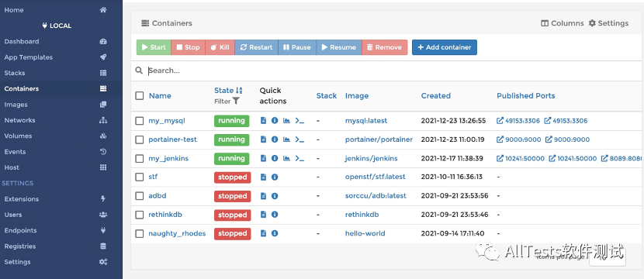Screen dimensions: 644x279
Task: Open first 9000:9000 published port link
Action: [x=519, y=139]
